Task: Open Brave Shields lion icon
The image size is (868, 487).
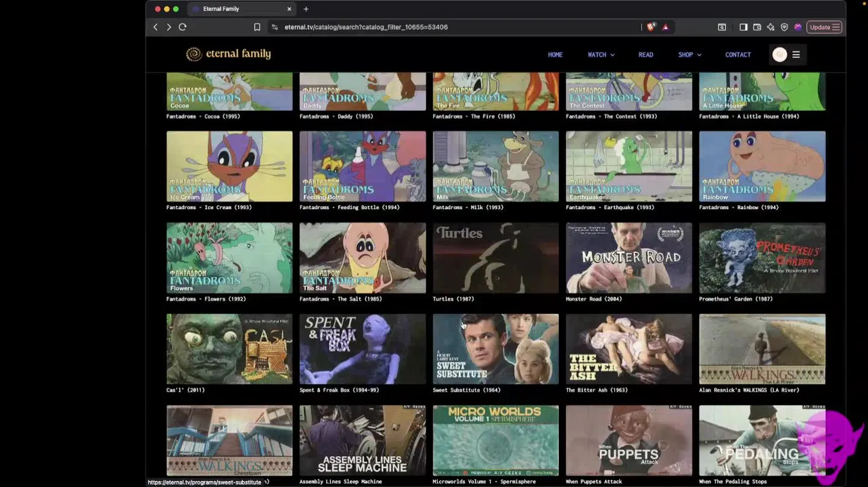Action: pyautogui.click(x=651, y=27)
